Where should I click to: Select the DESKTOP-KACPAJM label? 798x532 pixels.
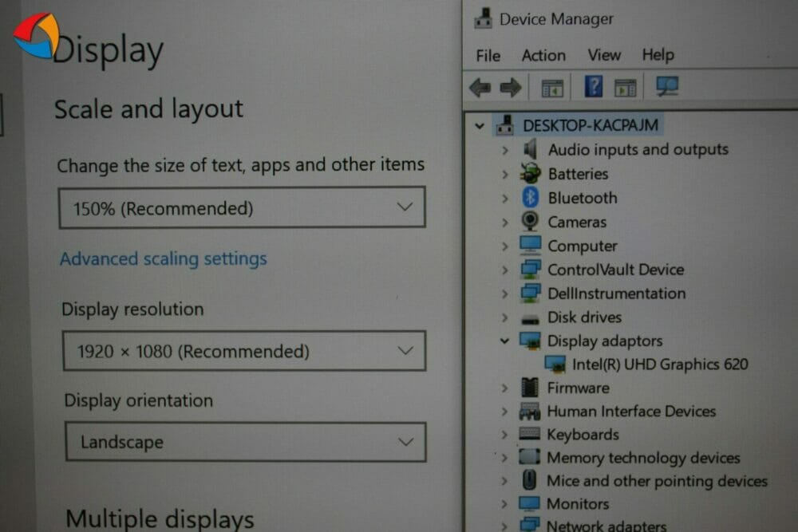click(591, 125)
